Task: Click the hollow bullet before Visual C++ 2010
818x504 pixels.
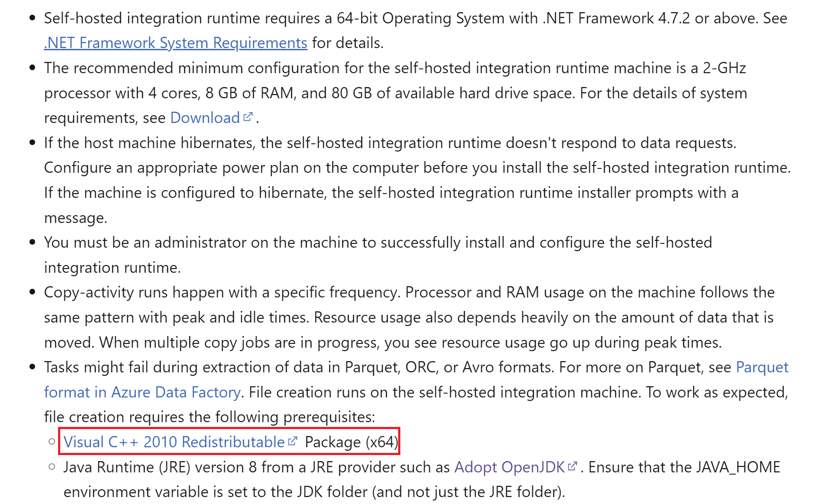Action: [52, 442]
